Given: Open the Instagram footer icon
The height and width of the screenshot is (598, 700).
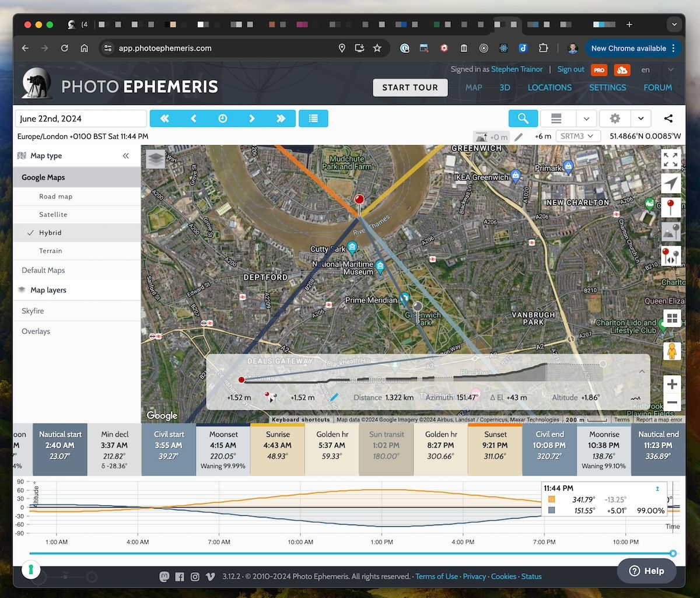Looking at the screenshot, I should (x=195, y=576).
